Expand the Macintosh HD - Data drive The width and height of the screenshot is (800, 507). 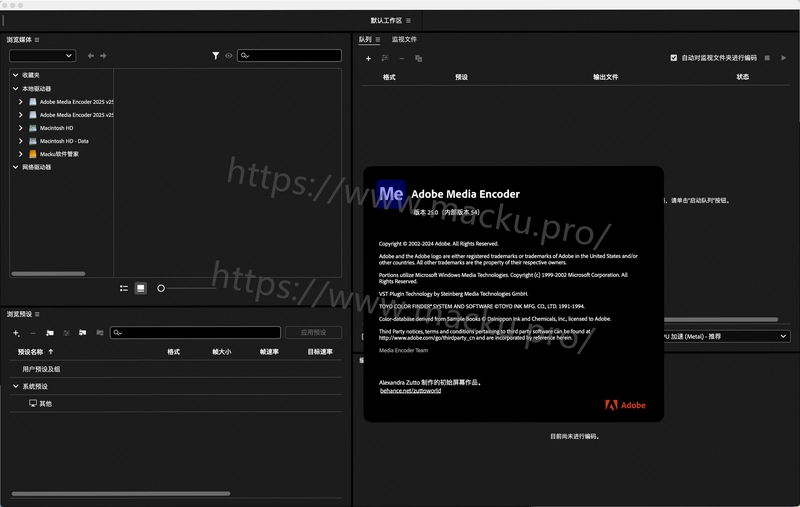click(x=20, y=141)
